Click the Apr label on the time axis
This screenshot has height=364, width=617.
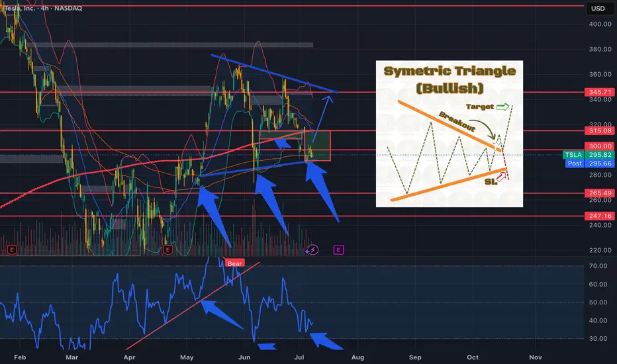pyautogui.click(x=129, y=357)
